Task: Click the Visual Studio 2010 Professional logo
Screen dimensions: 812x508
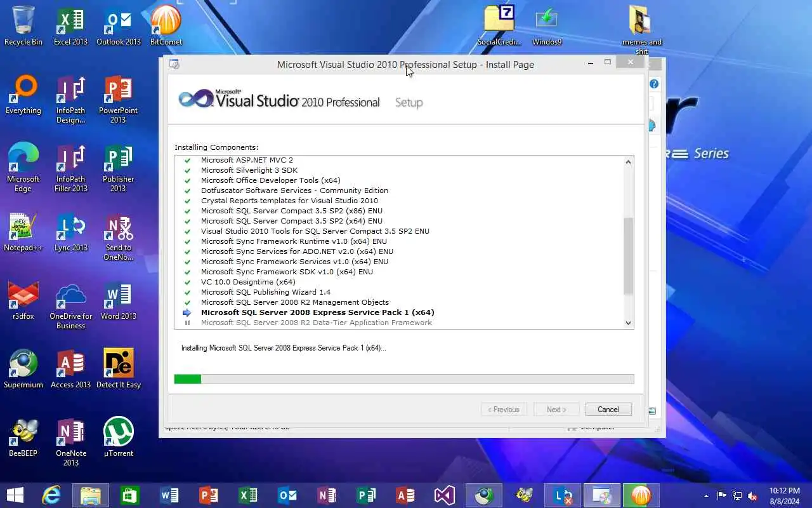Action: pyautogui.click(x=278, y=100)
